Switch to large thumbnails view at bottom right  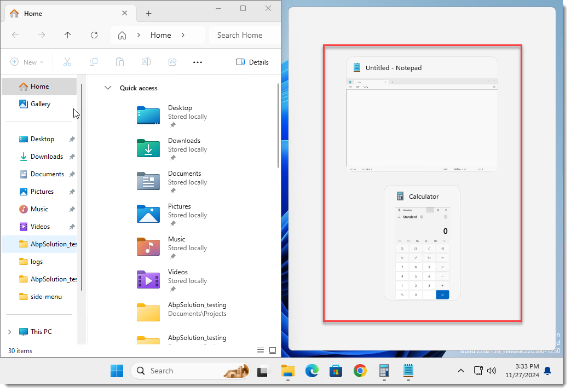tap(272, 350)
